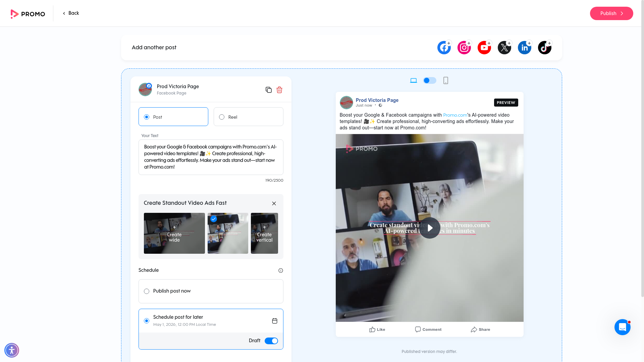644x362 pixels.
Task: Duplicate the Prod Victoria Page post
Action: pyautogui.click(x=268, y=90)
